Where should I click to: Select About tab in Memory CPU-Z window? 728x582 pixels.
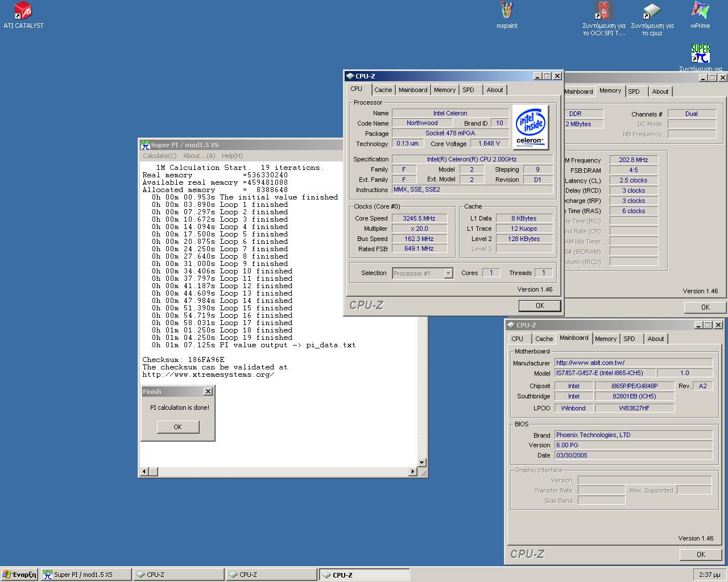tap(660, 92)
